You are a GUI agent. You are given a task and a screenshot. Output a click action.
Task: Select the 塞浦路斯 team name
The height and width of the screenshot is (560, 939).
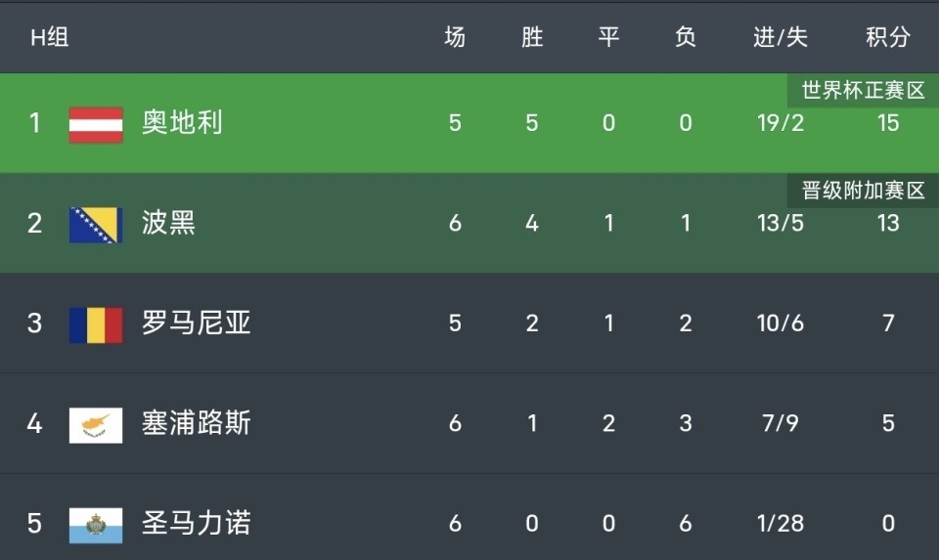[x=196, y=423]
